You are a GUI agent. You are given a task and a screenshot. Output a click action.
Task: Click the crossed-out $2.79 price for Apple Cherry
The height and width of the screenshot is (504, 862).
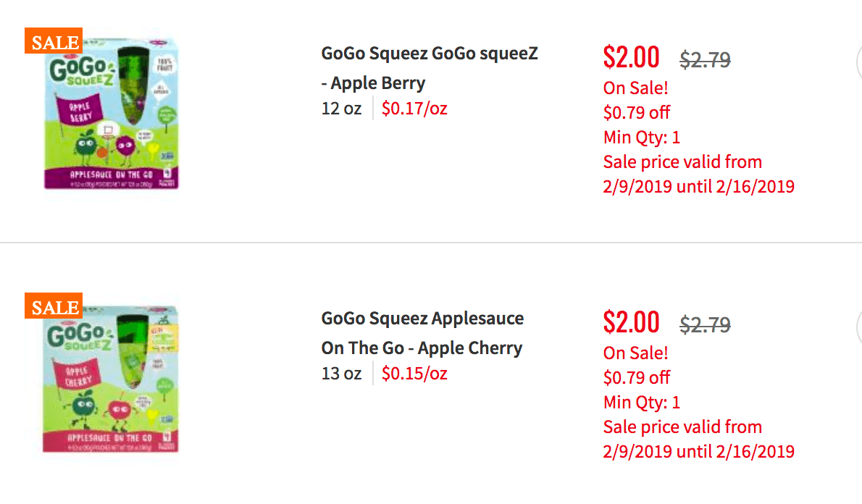705,324
